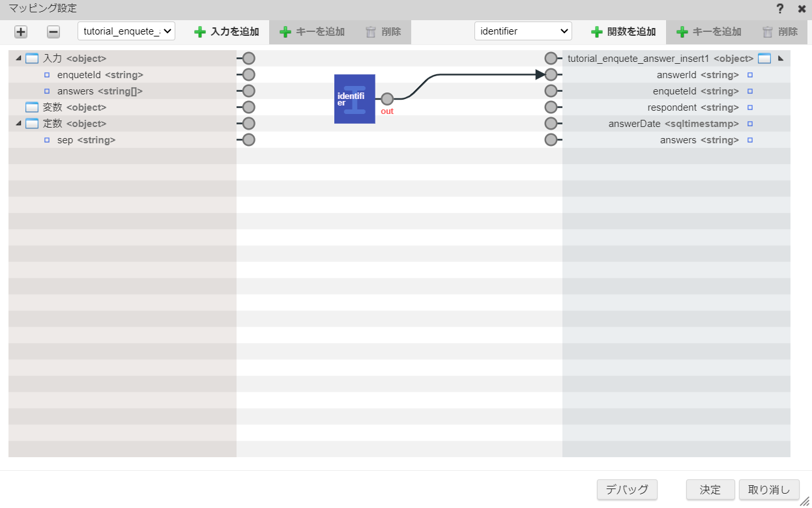Open the identifier function dropdown
812x508 pixels.
(523, 31)
